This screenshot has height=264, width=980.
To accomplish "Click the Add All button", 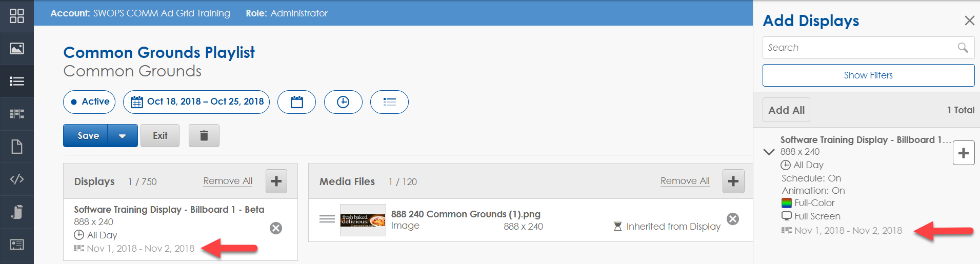I will pos(787,110).
